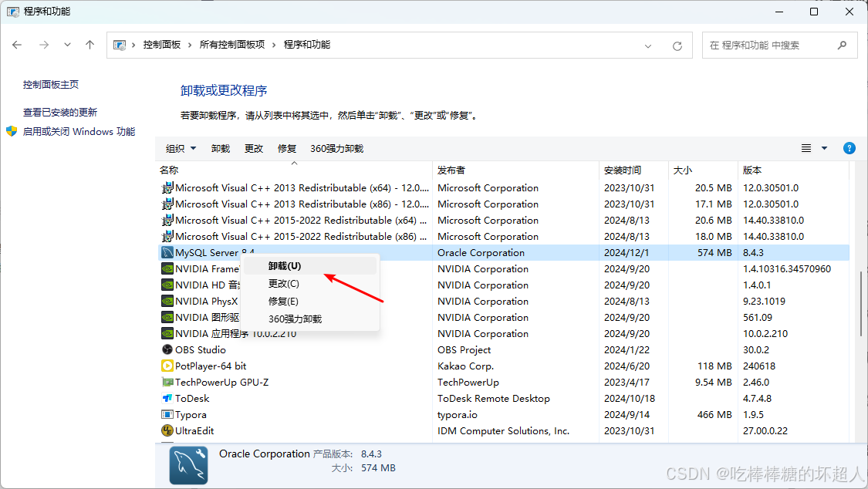This screenshot has height=489, width=868.
Task: Select the OBS Studio program icon
Action: [x=168, y=349]
